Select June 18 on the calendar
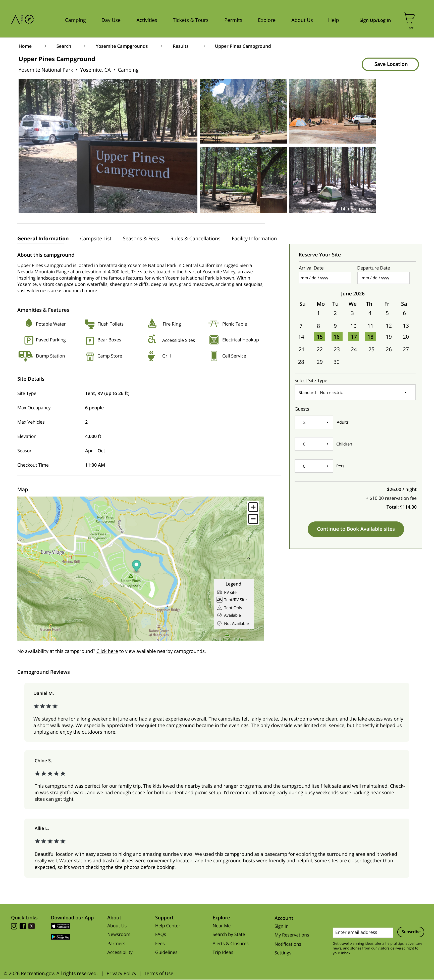 [370, 337]
